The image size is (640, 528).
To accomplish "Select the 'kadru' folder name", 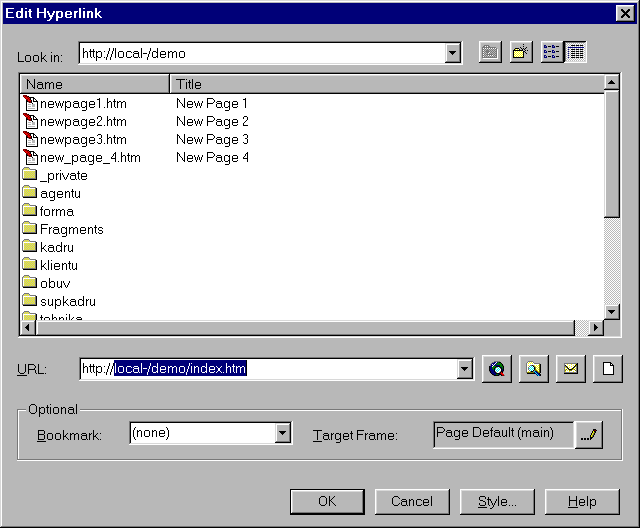I will [57, 247].
